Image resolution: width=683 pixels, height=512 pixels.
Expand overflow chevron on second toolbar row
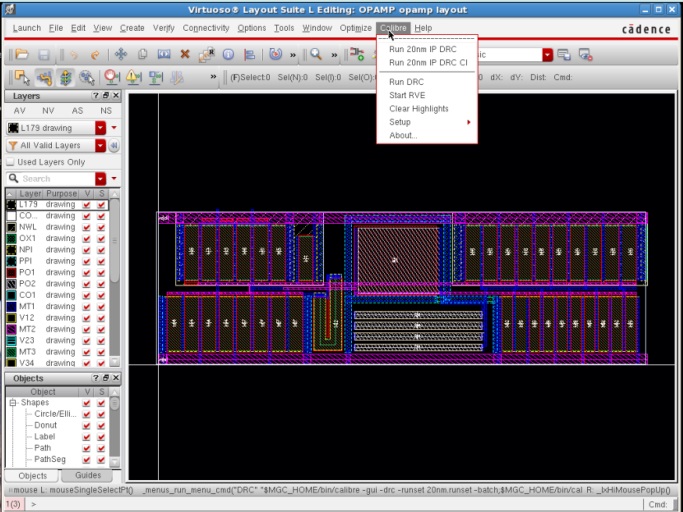(x=213, y=77)
